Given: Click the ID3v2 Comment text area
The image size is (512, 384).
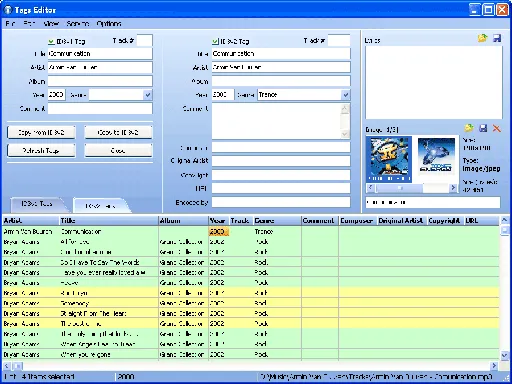Looking at the screenshot, I should pos(276,121).
